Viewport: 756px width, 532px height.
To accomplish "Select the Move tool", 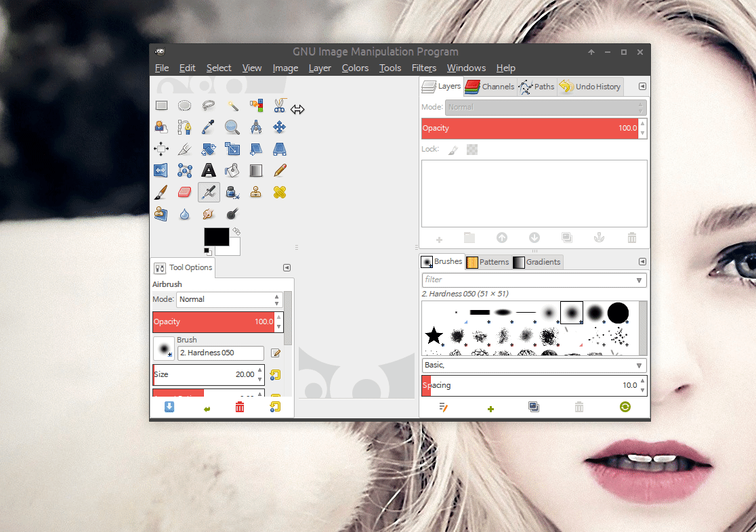I will point(280,127).
